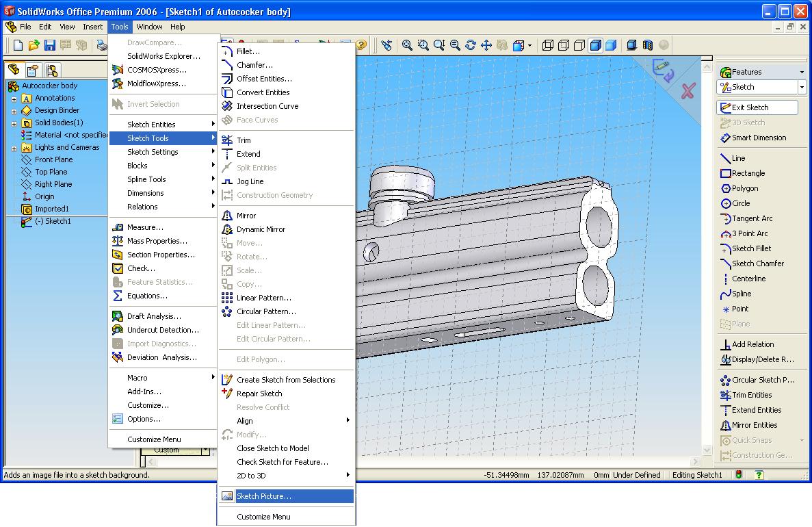Select Wireframe display style icon

coord(548,46)
